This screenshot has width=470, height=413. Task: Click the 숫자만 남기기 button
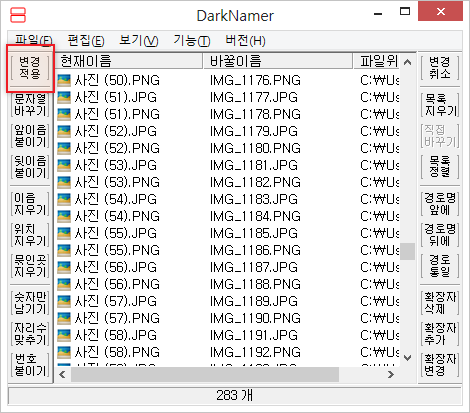30,303
